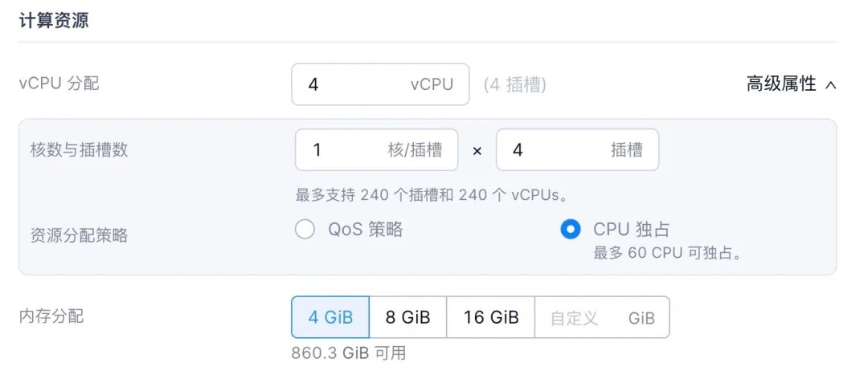868x375 pixels.
Task: Click the × multiplication symbol between fields
Action: (x=477, y=151)
